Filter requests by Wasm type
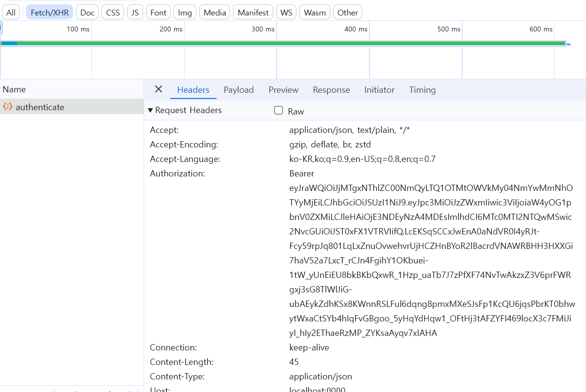Viewport: 586px width, 392px height. click(315, 13)
